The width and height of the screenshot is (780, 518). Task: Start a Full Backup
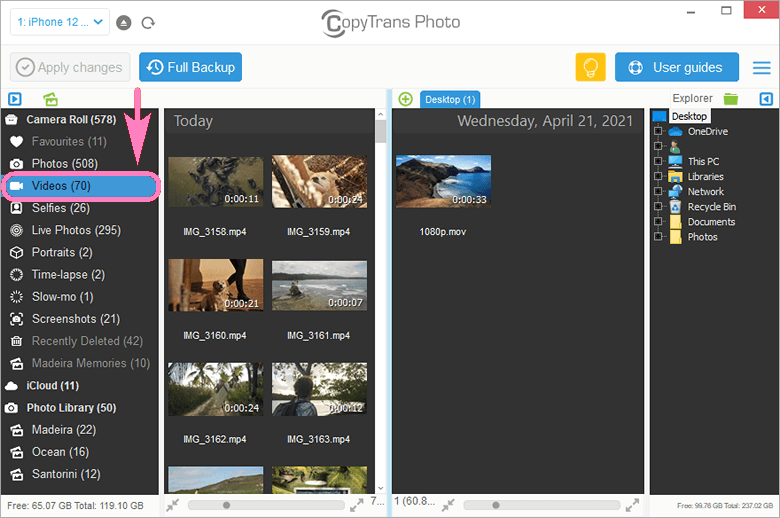191,67
